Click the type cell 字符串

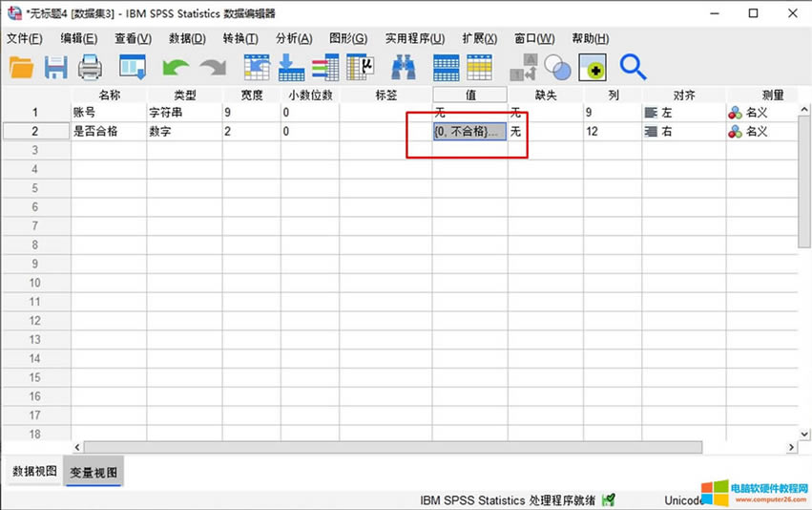[x=184, y=113]
